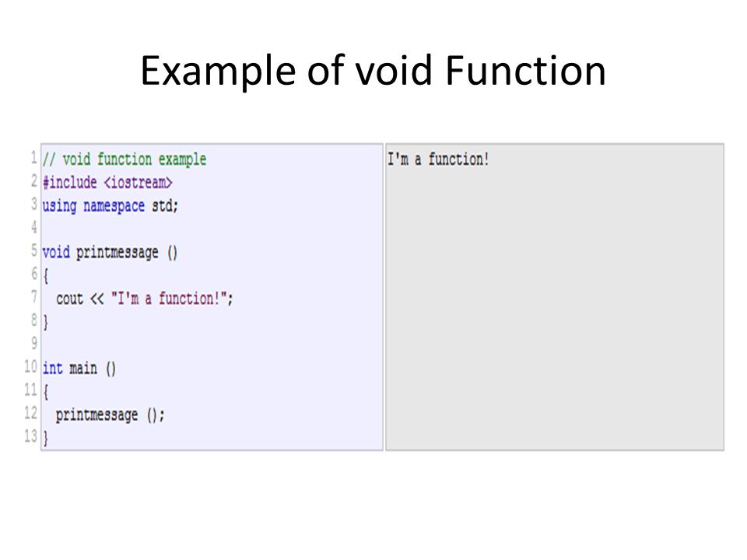The width and height of the screenshot is (747, 560).
Task: Click line number 10 in the gutter
Action: coord(30,366)
